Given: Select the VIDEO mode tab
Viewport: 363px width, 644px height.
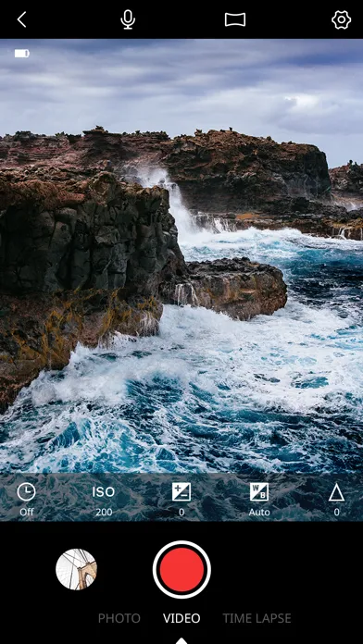Looking at the screenshot, I should (181, 618).
